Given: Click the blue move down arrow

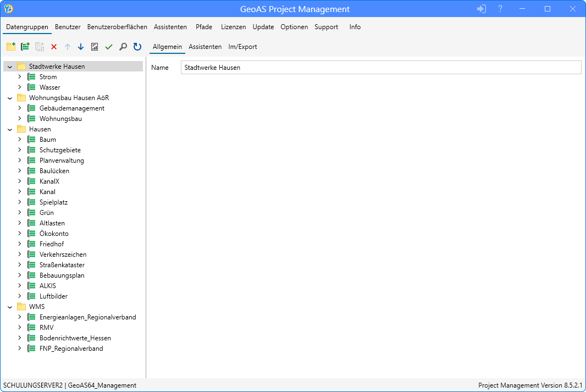Looking at the screenshot, I should pyautogui.click(x=81, y=47).
